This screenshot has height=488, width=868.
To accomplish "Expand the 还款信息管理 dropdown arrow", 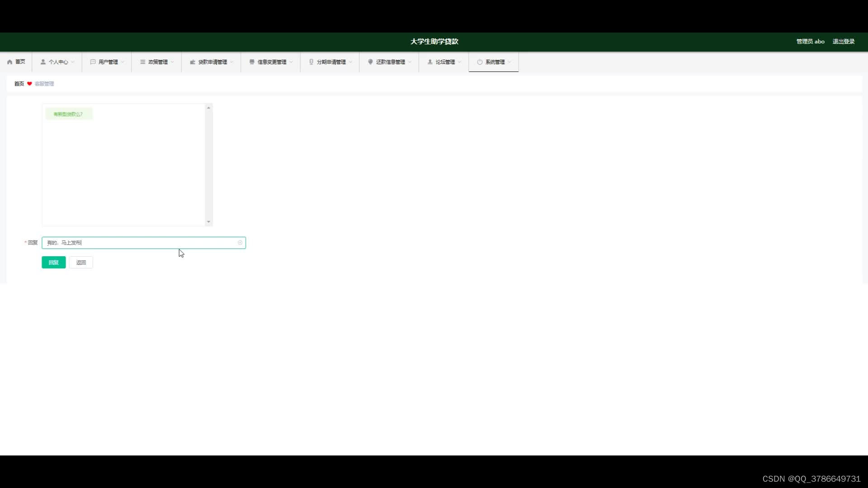I will pyautogui.click(x=410, y=62).
